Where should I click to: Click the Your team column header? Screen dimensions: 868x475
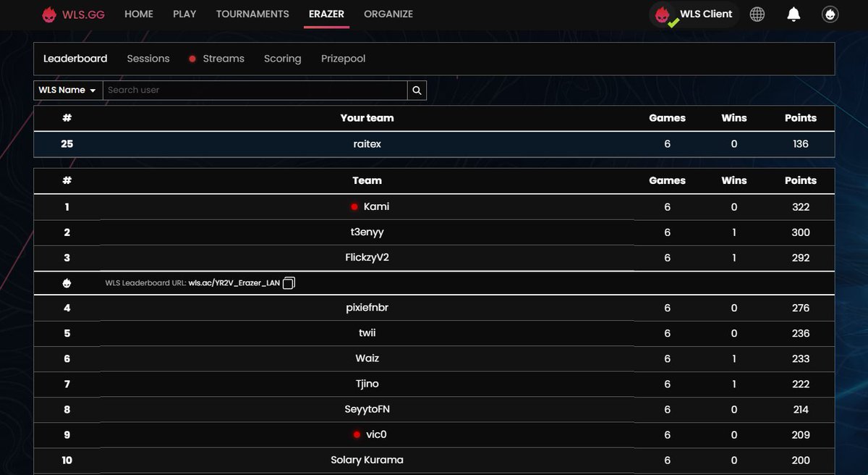coord(367,118)
